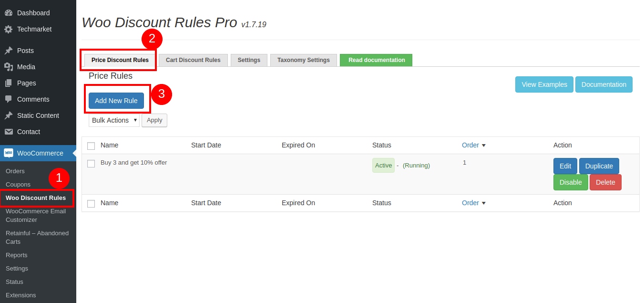
Task: Open Coupons submenu link
Action: click(18, 184)
